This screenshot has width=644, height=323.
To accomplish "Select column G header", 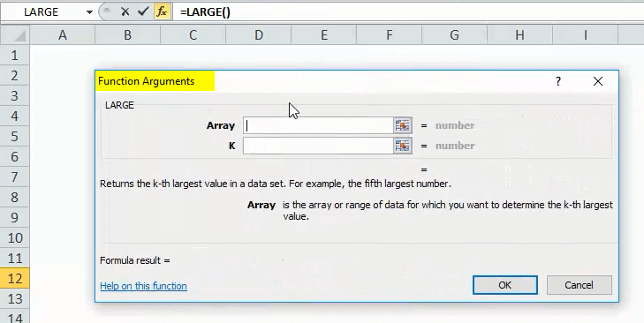I will pyautogui.click(x=454, y=35).
